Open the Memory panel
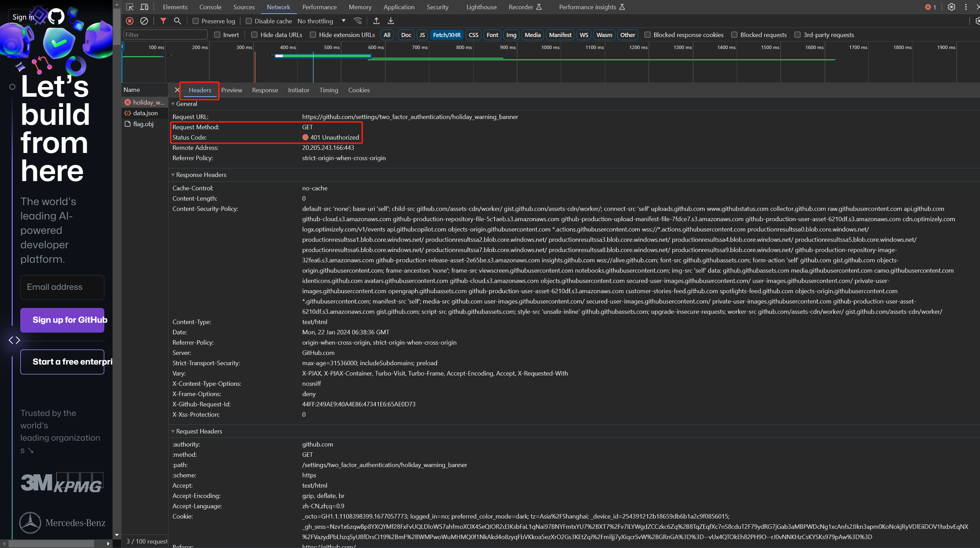The image size is (980, 548). click(360, 7)
